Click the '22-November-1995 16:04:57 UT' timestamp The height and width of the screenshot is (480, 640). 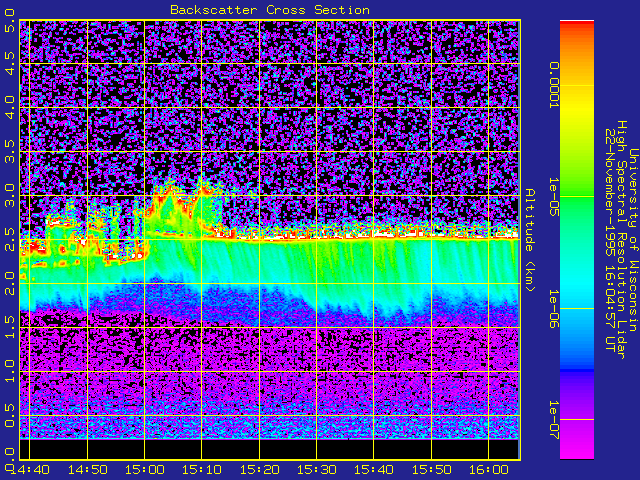click(x=610, y=240)
